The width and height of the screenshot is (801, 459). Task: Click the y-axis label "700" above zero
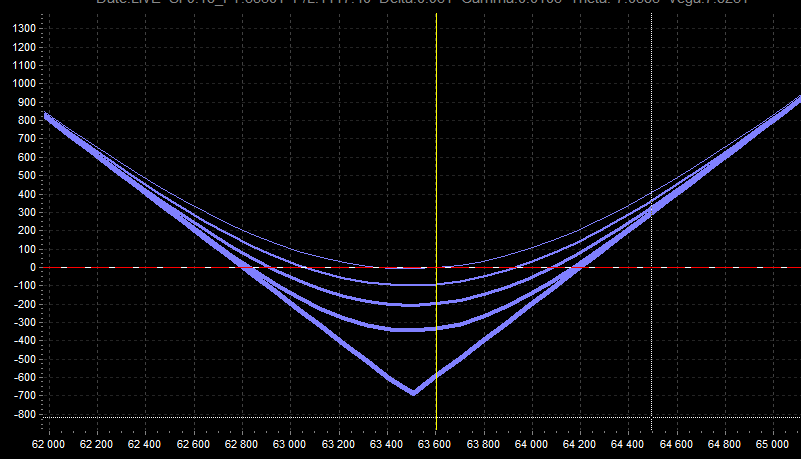(27, 138)
